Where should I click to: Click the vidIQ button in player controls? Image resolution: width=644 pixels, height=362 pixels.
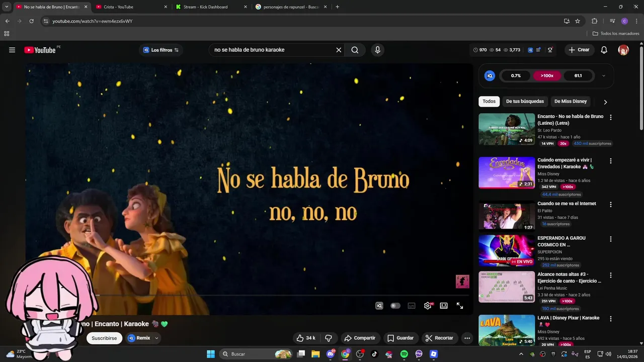[379, 305]
